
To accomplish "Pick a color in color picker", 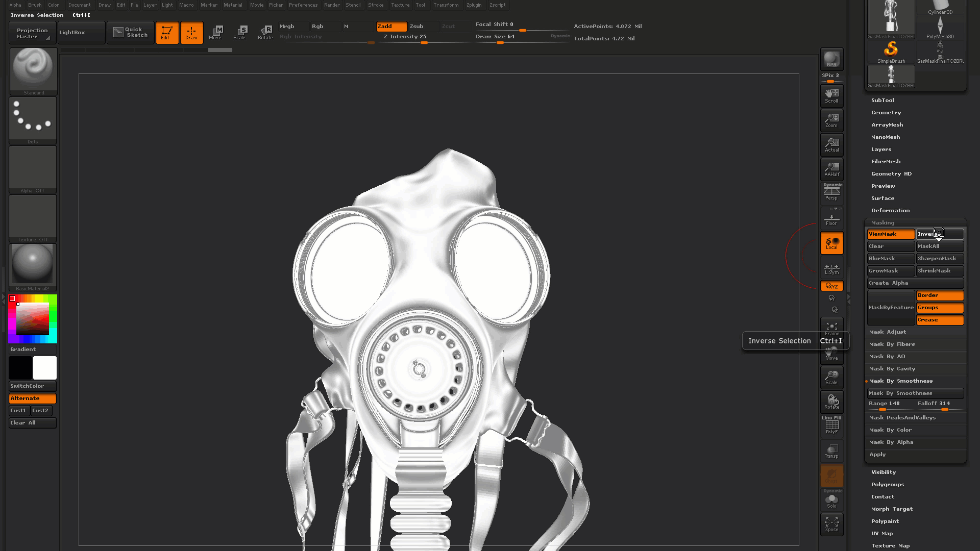I will click(33, 319).
